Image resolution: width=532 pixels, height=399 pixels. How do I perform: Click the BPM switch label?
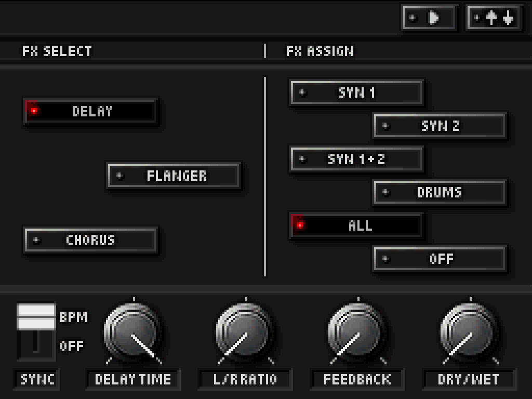74,317
